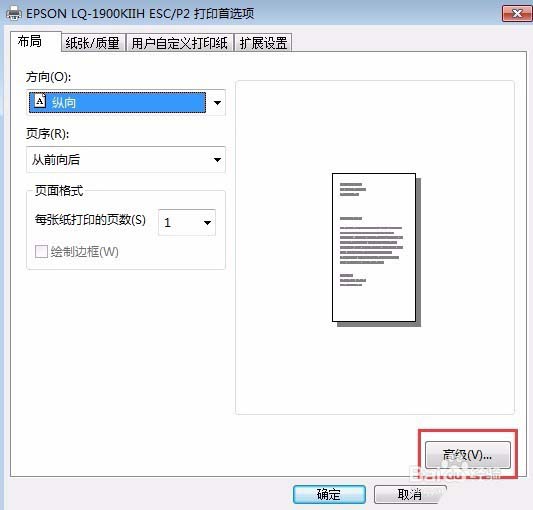Click the 从前向后 value text
The image size is (533, 510).
click(x=56, y=159)
